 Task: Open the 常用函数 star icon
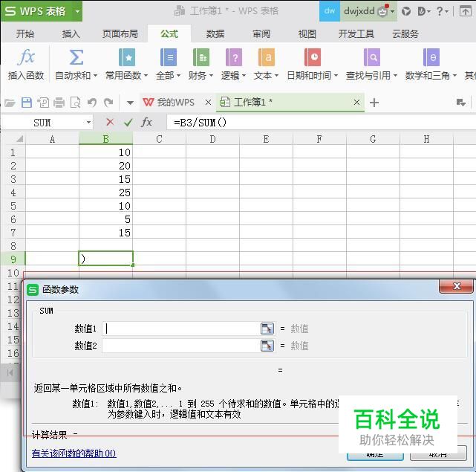click(x=127, y=57)
